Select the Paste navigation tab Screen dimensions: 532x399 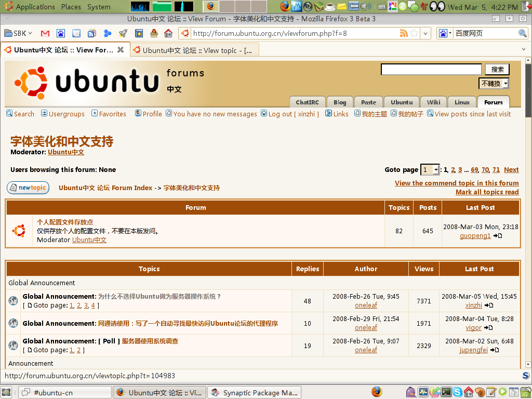pos(368,102)
